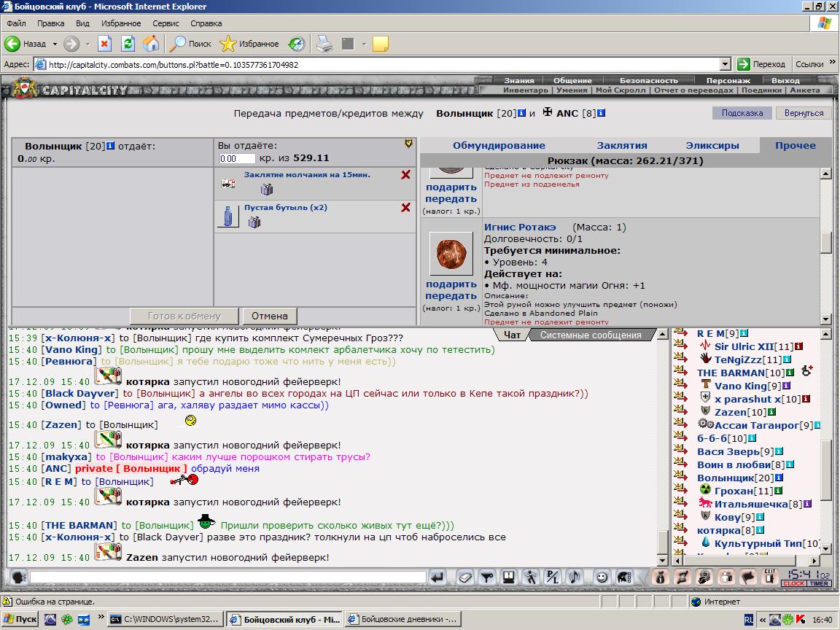Click the talking head icon left of chat input

(18, 577)
